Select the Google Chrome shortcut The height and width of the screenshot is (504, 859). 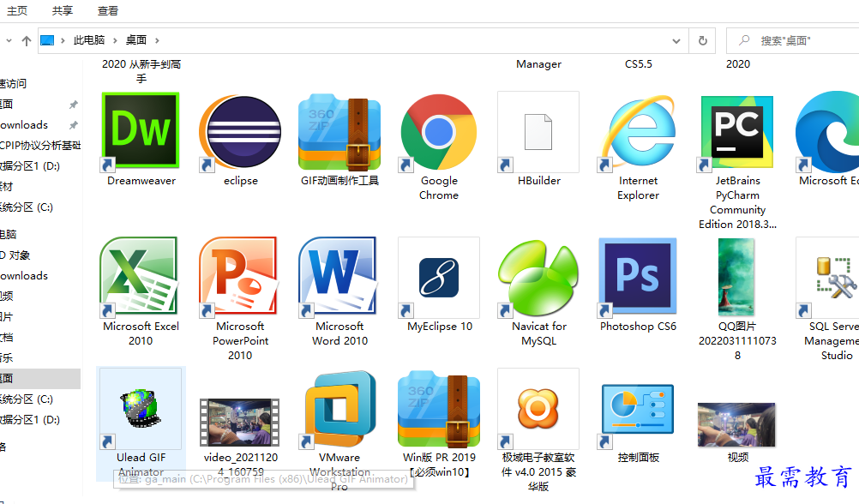coord(439,132)
